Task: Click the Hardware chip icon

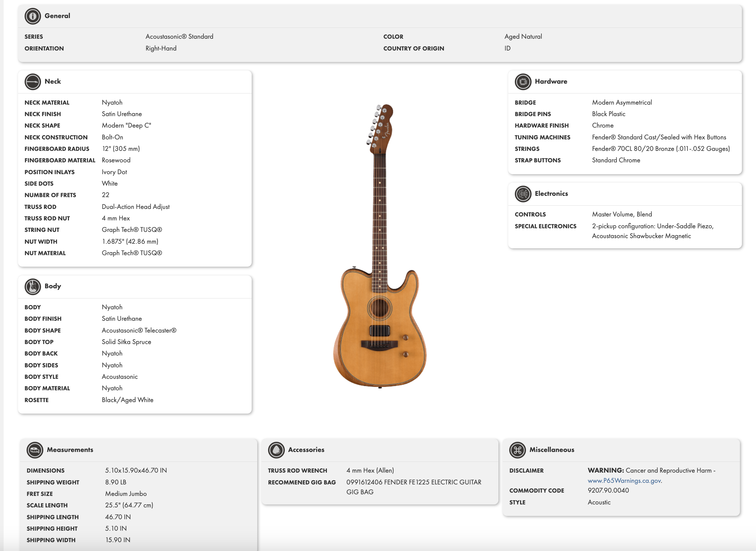Action: pyautogui.click(x=523, y=82)
